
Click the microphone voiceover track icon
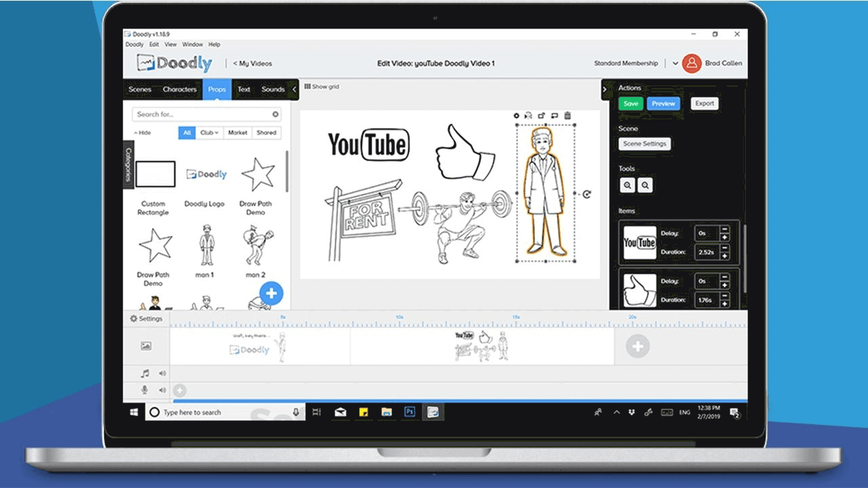coord(144,390)
